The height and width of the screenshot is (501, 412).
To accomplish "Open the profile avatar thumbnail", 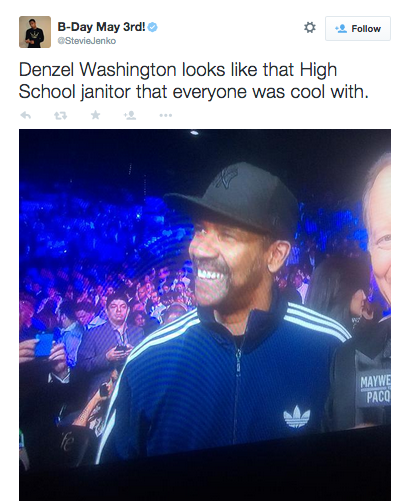I will (x=35, y=32).
